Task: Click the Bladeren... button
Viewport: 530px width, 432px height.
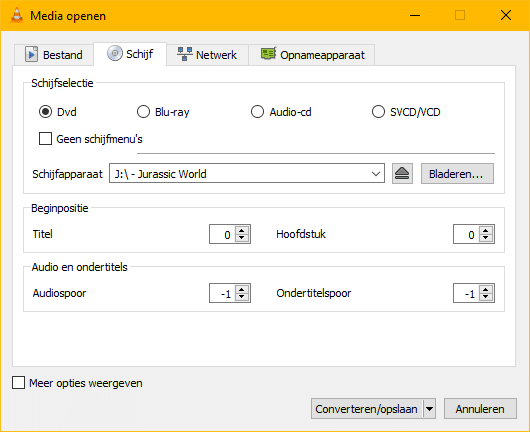Action: [x=457, y=174]
